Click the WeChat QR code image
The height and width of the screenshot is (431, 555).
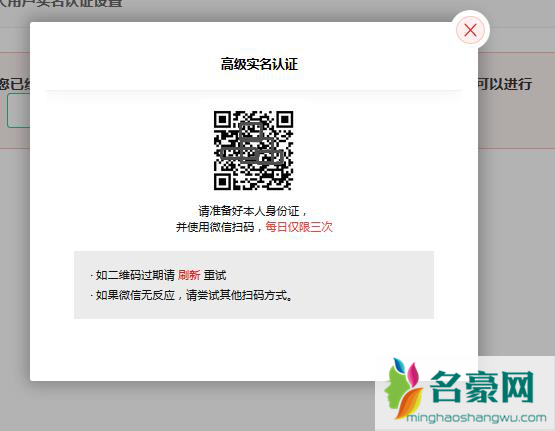(253, 150)
